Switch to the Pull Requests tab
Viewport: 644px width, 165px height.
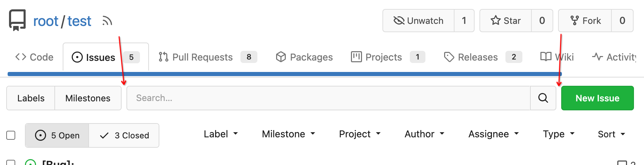pos(208,57)
